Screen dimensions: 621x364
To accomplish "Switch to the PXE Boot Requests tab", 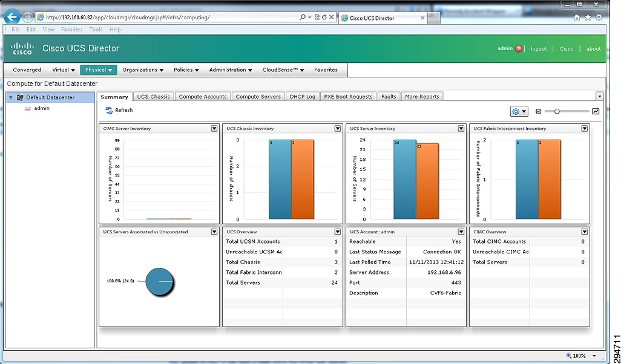I will (x=348, y=97).
